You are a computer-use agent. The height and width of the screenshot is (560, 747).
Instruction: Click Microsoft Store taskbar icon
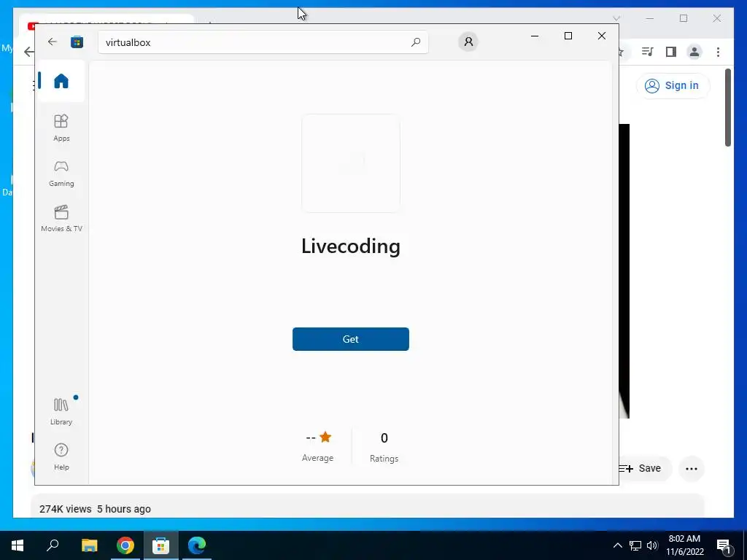point(160,545)
